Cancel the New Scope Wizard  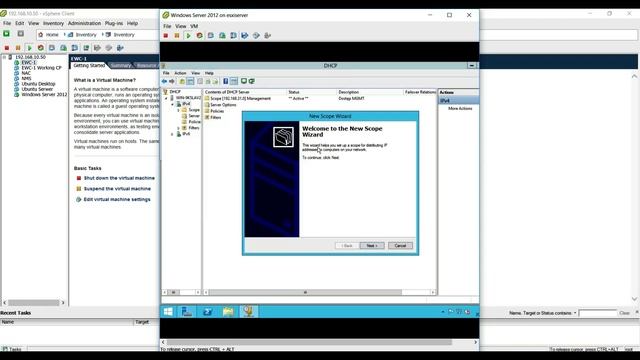point(400,245)
